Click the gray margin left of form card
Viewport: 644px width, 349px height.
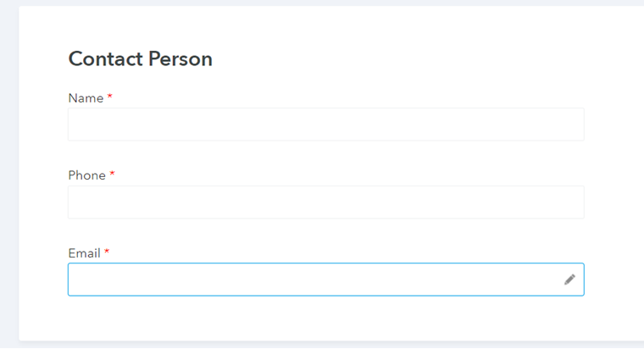(x=8, y=169)
